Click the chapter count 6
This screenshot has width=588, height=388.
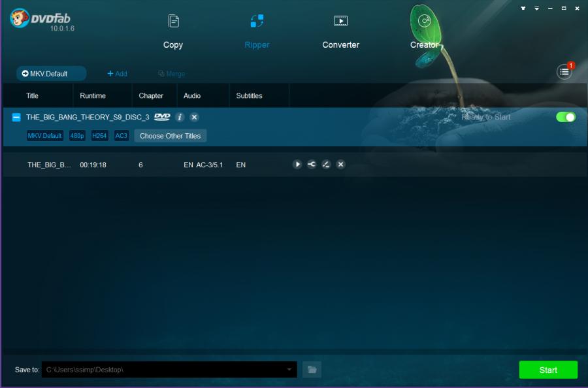[140, 165]
